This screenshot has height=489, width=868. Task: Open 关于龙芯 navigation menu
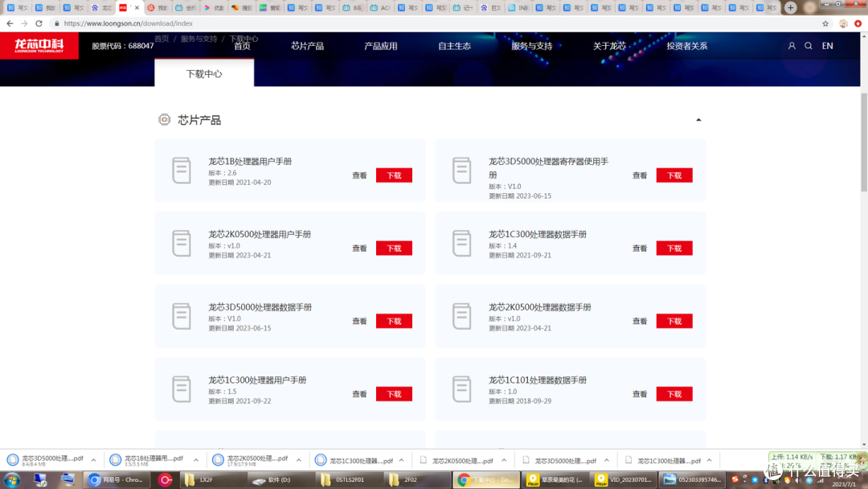pyautogui.click(x=609, y=46)
